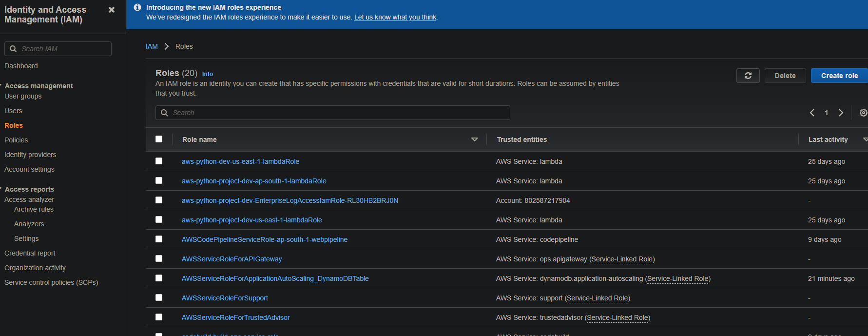The height and width of the screenshot is (336, 868).
Task: Collapse the Access reports section
Action: pos(1,189)
